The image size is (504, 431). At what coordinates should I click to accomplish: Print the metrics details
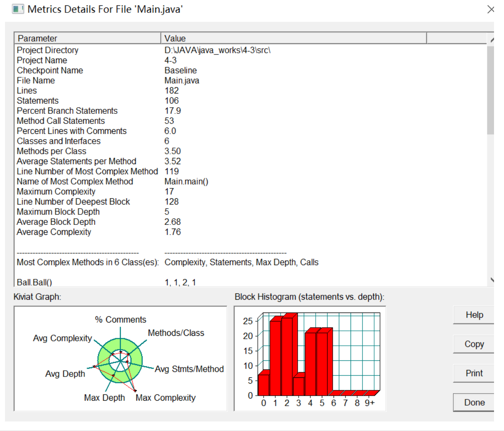474,373
